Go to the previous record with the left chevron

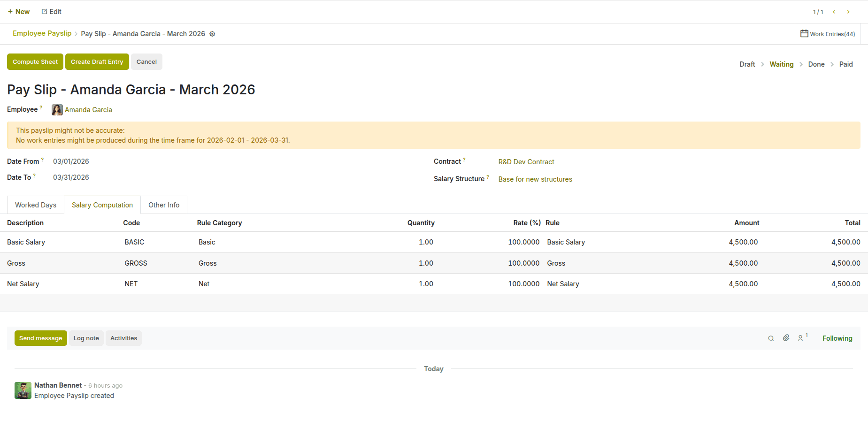coord(834,11)
